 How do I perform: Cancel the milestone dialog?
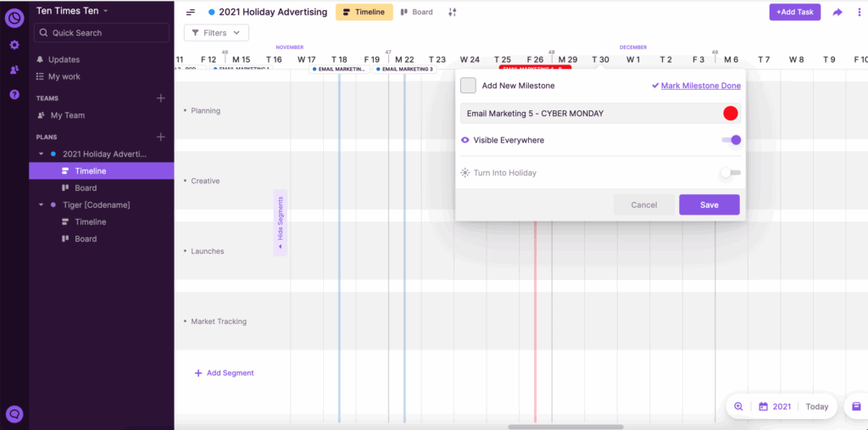pyautogui.click(x=644, y=205)
